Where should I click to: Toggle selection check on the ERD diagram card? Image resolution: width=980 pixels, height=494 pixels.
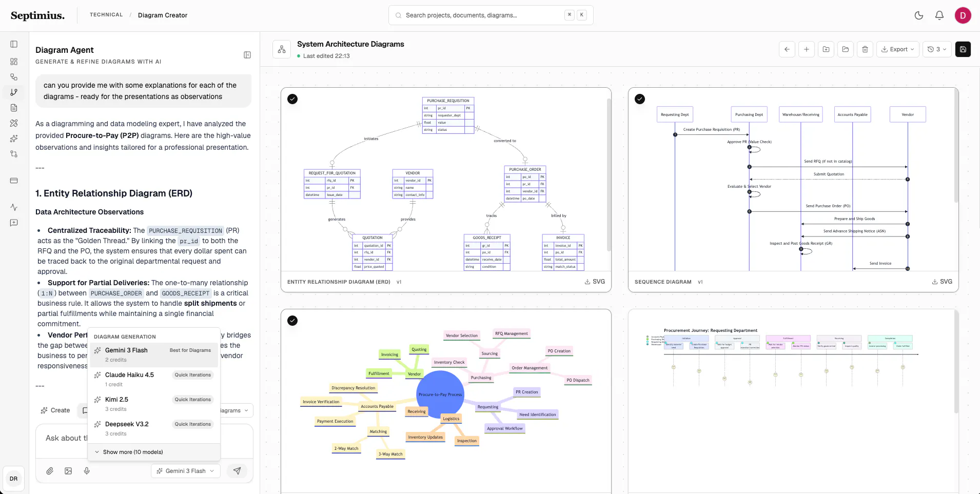[292, 99]
